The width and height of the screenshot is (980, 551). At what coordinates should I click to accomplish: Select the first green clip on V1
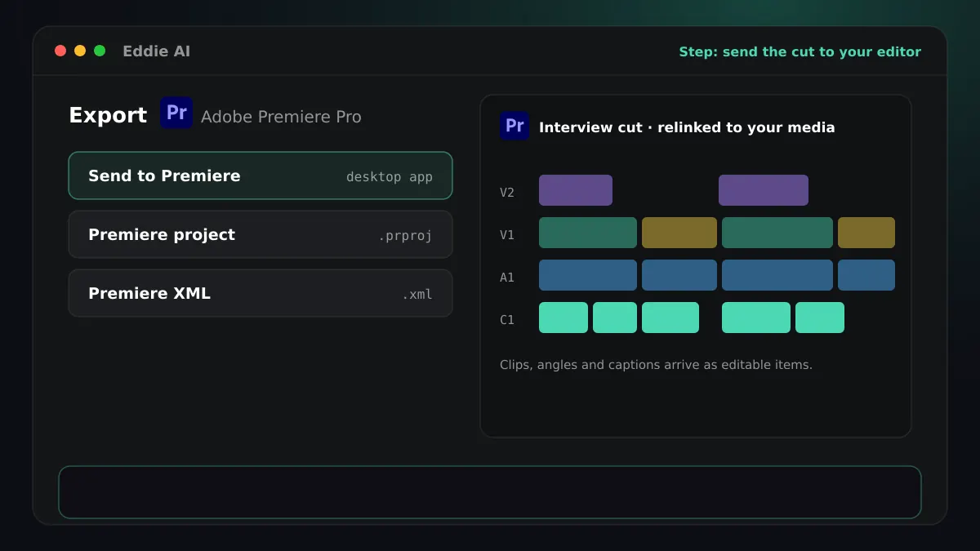588,233
